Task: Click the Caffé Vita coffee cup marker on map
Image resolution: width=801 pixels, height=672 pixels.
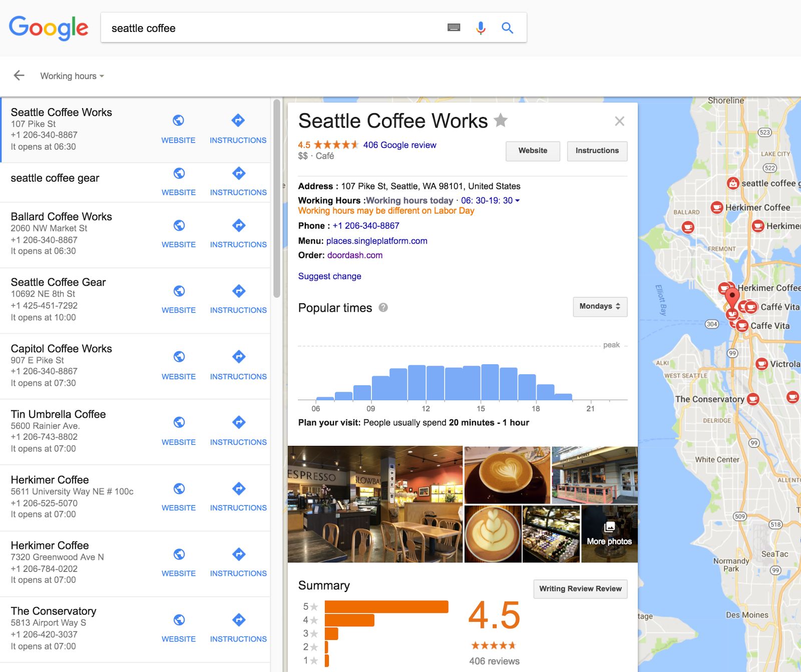Action: 750,308
